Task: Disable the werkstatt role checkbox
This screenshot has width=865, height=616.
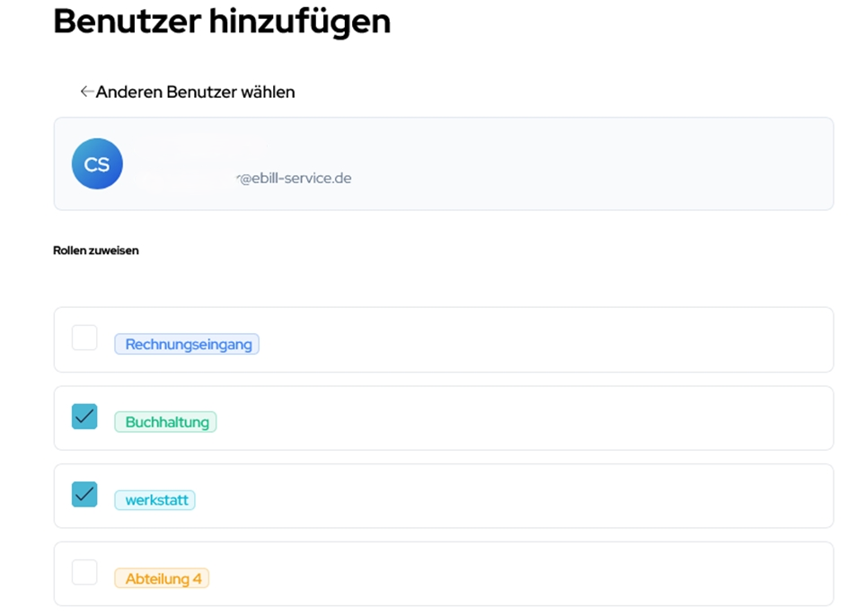Action: [84, 494]
